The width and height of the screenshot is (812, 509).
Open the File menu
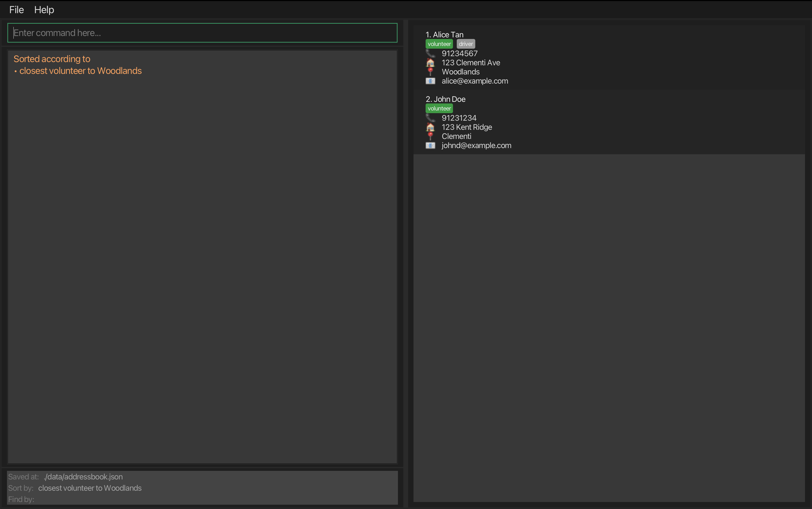pos(16,10)
